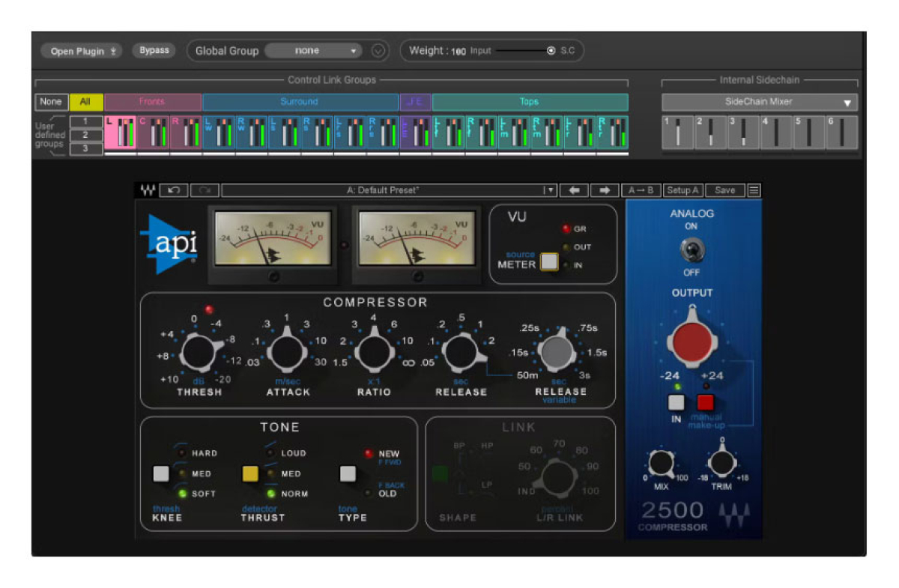
Task: Click the Save preset button
Action: tap(724, 190)
